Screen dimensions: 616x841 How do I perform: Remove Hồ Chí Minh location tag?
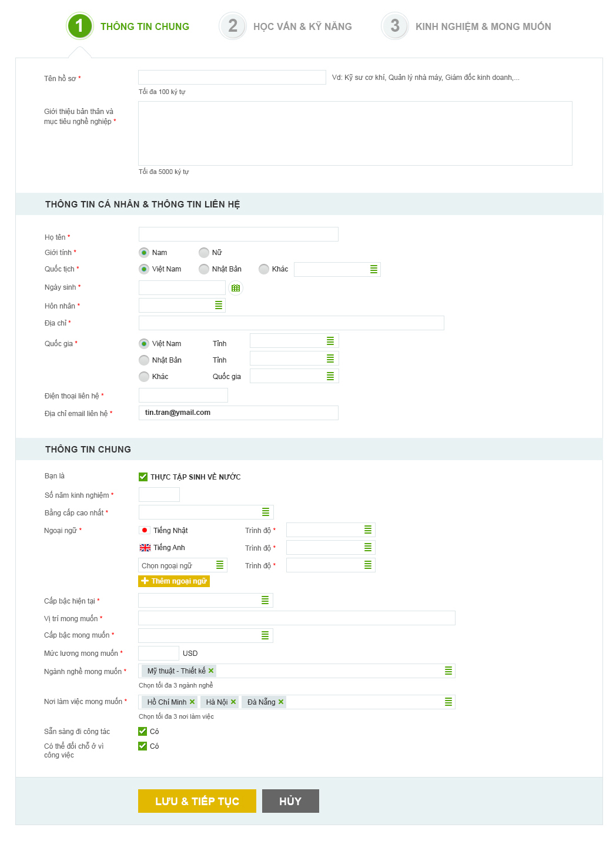(x=192, y=702)
